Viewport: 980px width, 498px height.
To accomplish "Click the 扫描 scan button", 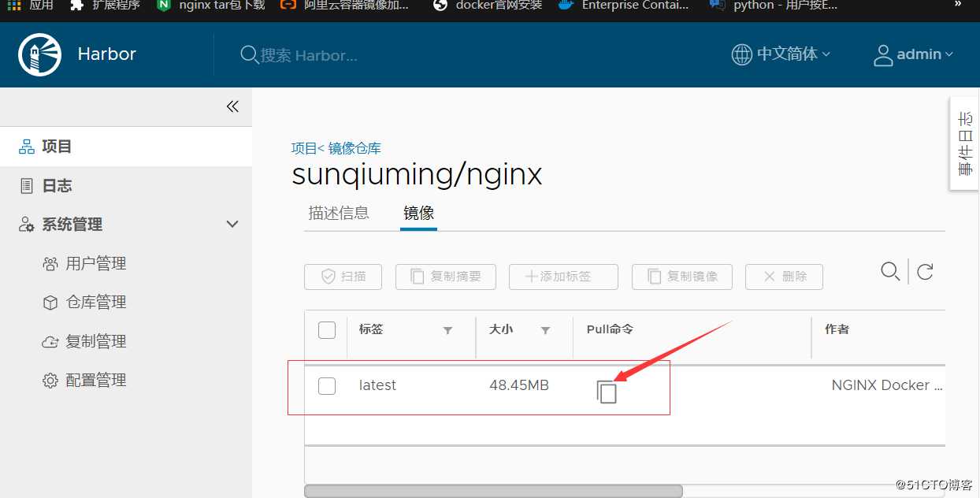I will tap(343, 277).
